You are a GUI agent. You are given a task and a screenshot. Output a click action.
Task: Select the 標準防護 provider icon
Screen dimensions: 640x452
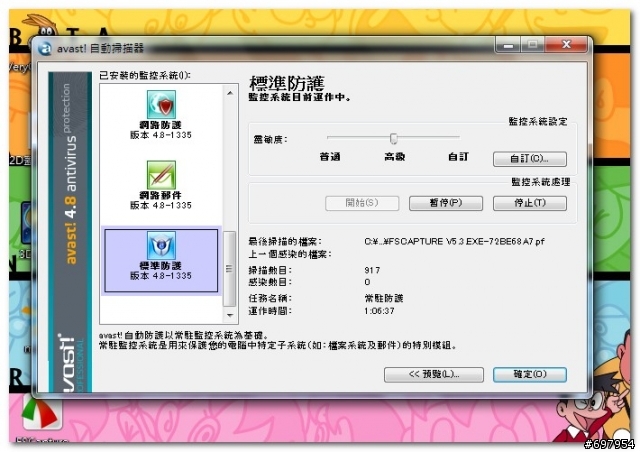coord(161,245)
